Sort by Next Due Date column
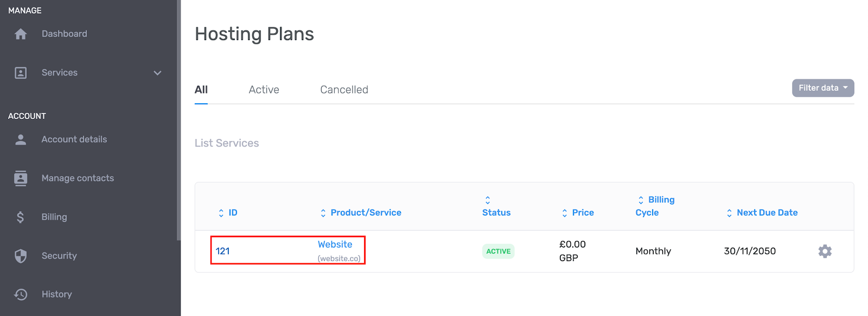This screenshot has width=868, height=316. click(x=762, y=213)
